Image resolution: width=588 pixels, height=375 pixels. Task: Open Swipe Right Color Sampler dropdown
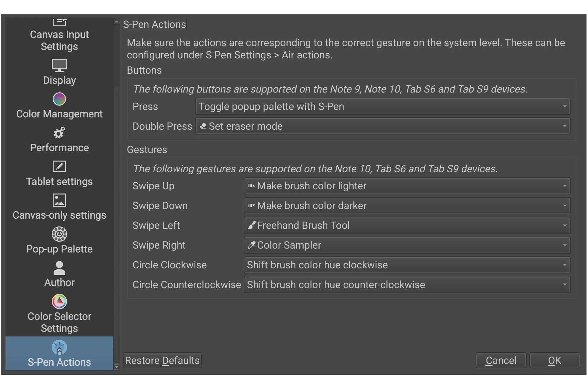tap(407, 245)
